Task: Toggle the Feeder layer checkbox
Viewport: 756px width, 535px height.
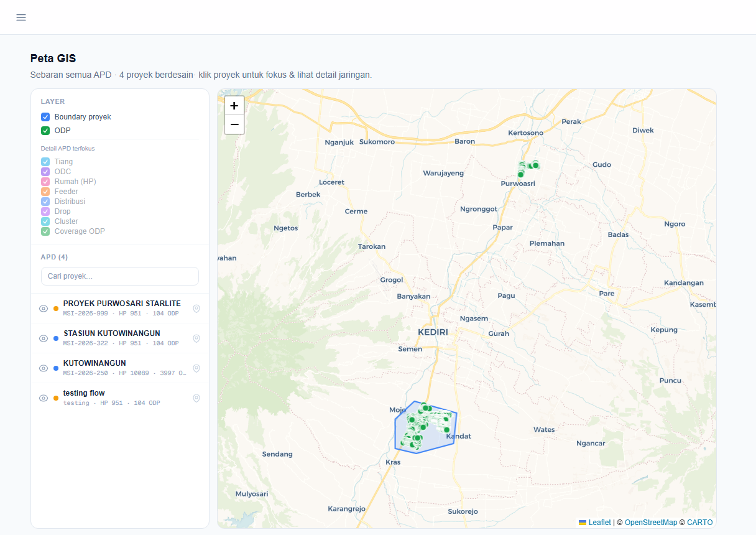Action: pos(45,192)
